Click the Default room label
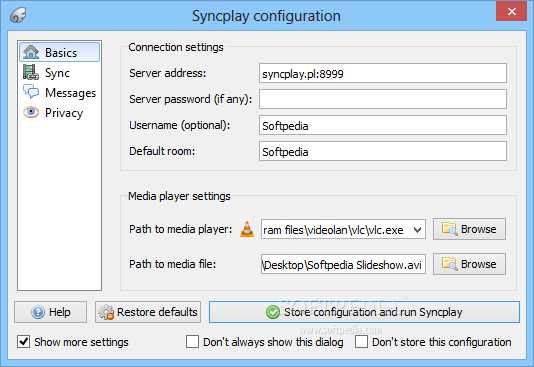 (162, 151)
